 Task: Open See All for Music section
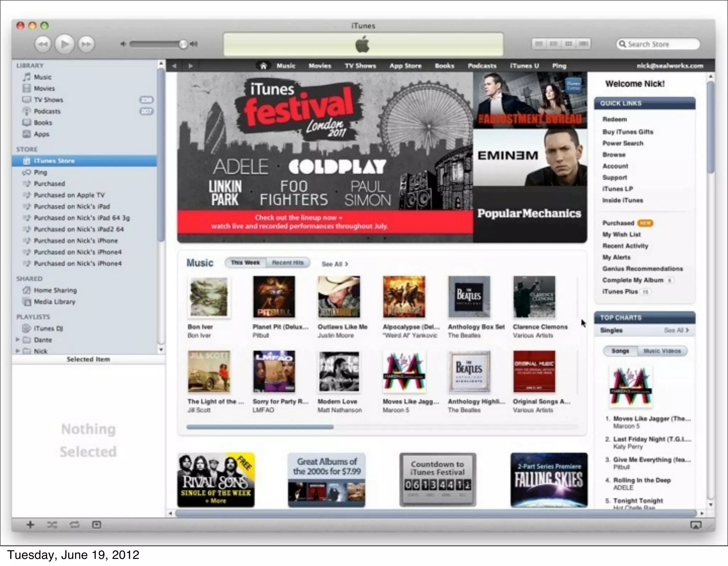tap(334, 264)
